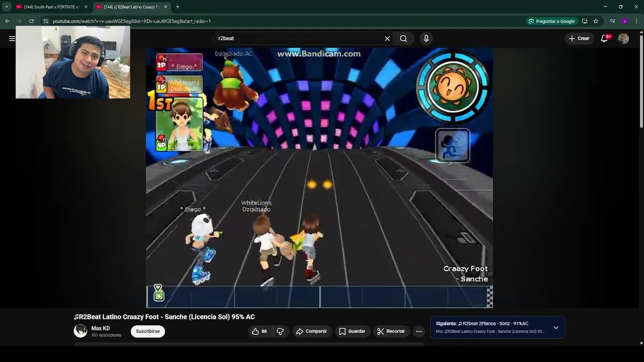The height and width of the screenshot is (362, 644).
Task: Subscribe to Max KD with Suscribirse
Action: point(148,331)
